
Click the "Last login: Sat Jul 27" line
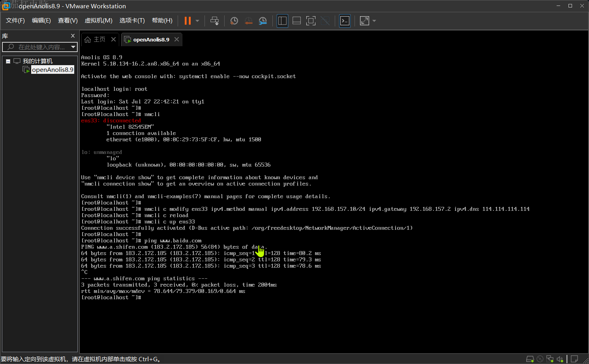tap(143, 101)
